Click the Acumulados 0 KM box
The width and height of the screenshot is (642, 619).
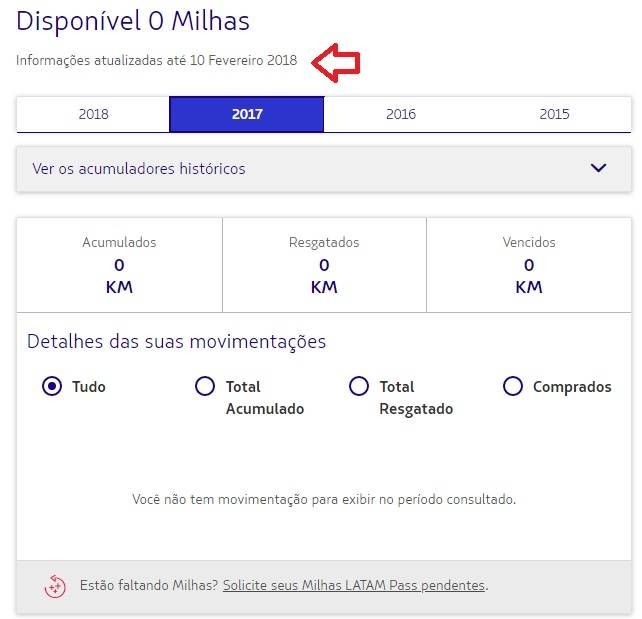pos(120,265)
